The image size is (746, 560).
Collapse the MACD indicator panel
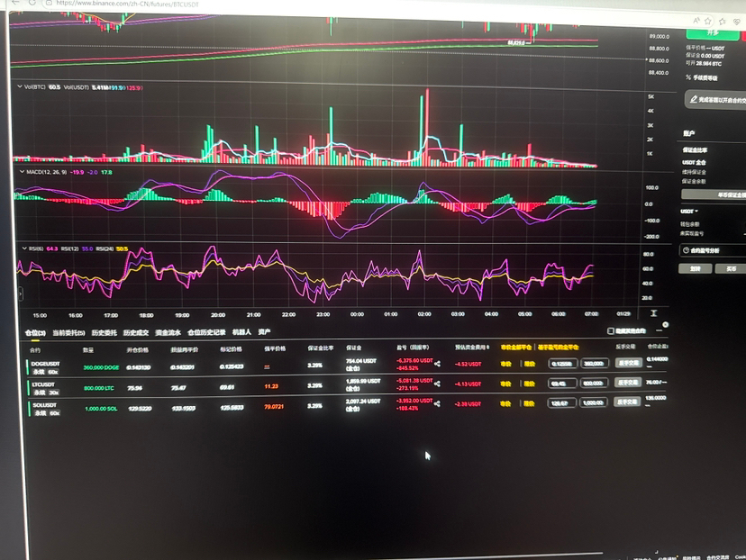(22, 172)
